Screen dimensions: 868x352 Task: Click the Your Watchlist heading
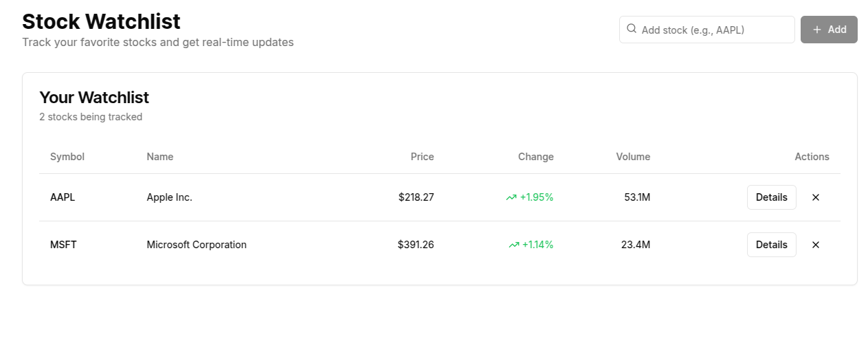(x=94, y=97)
